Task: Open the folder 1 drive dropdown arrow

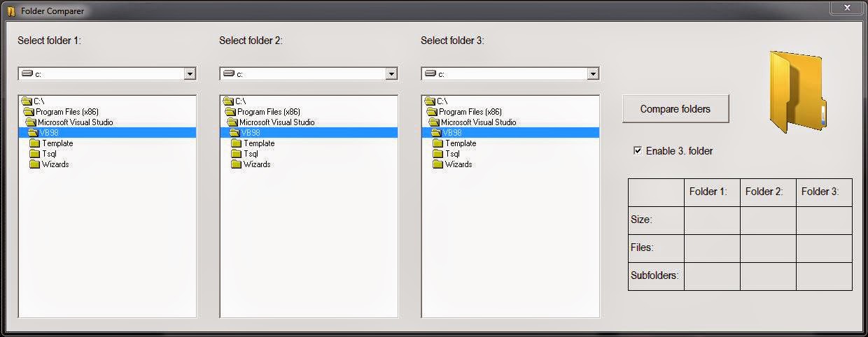Action: [190, 73]
